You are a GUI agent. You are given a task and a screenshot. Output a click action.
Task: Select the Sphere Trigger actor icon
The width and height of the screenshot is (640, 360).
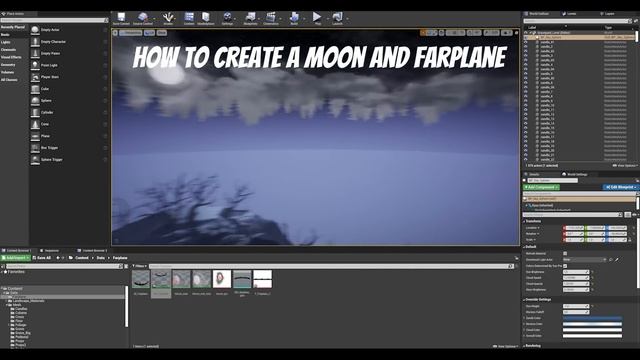click(35, 160)
